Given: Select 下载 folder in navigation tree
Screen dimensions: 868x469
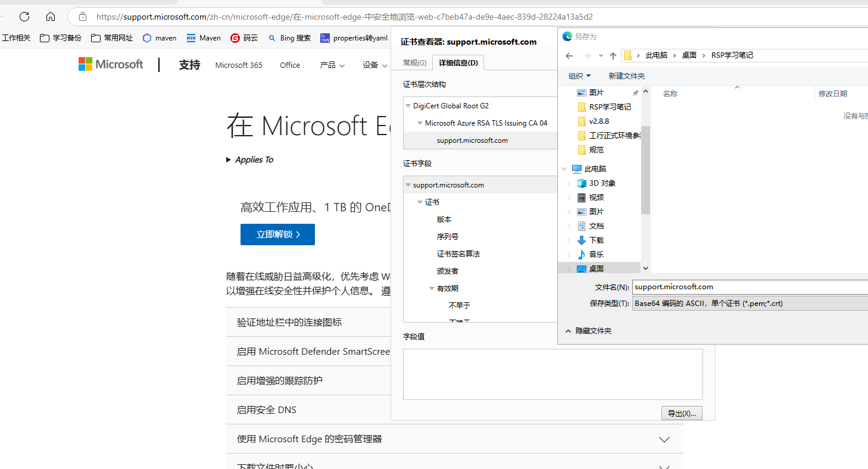Looking at the screenshot, I should (596, 240).
